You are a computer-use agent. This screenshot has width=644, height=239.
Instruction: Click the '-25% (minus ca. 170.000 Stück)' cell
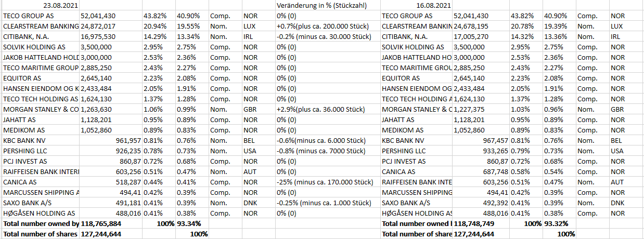(325, 182)
